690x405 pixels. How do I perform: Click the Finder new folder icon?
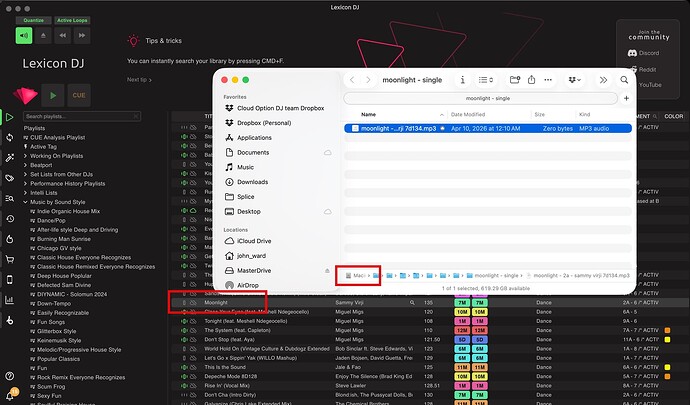(x=515, y=80)
